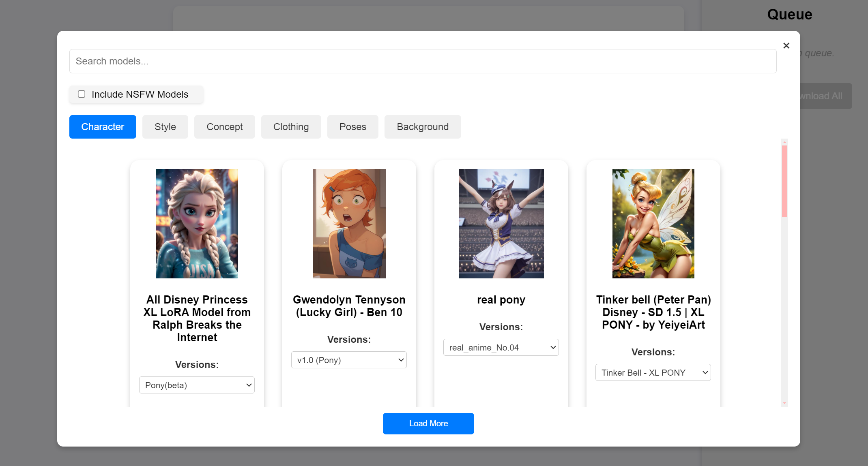Select the Character category tab
Viewport: 868px width, 466px height.
point(103,127)
